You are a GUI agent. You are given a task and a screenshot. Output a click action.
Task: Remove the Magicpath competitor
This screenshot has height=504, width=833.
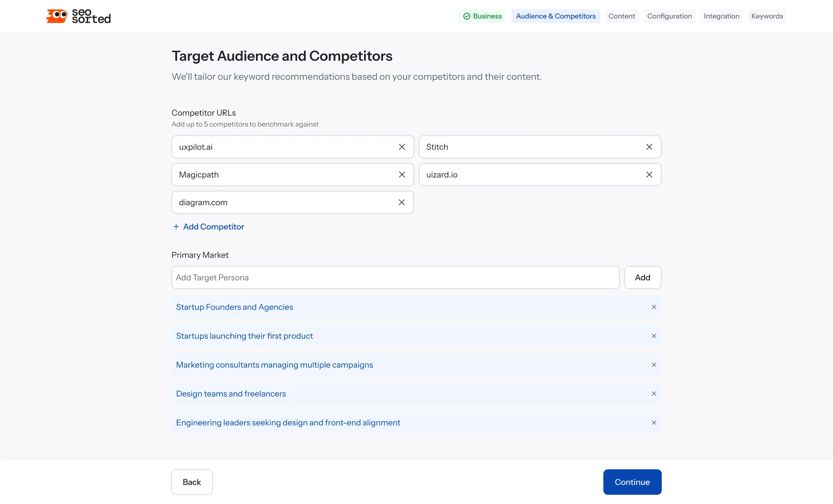point(402,175)
